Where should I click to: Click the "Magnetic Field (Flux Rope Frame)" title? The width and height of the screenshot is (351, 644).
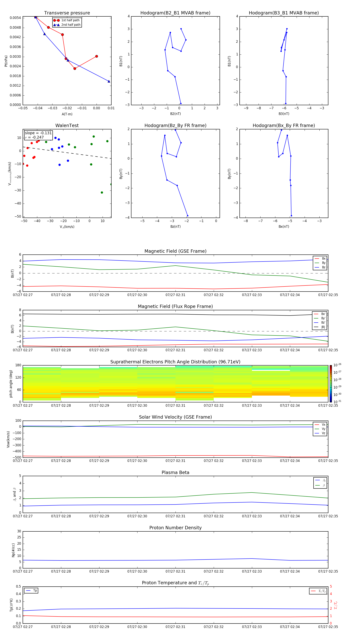(x=175, y=307)
